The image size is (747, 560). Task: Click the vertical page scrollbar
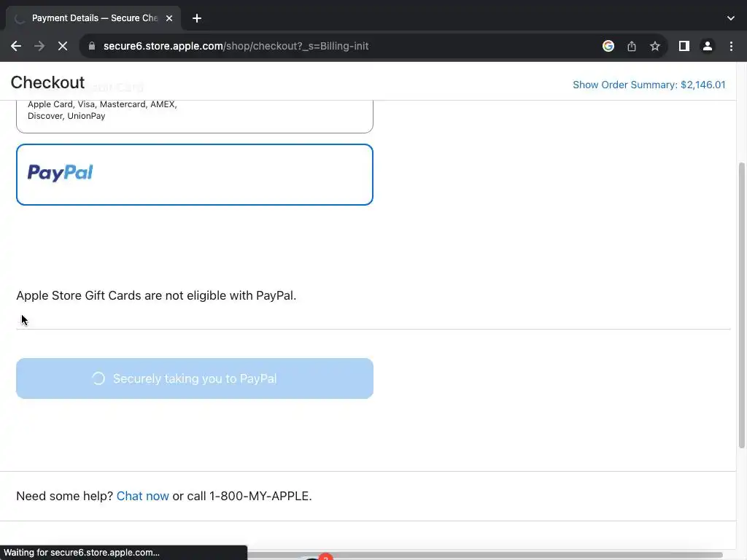point(741,305)
